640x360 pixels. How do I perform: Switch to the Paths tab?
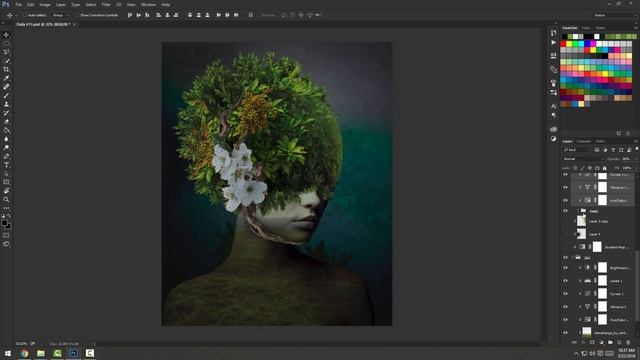click(x=600, y=141)
